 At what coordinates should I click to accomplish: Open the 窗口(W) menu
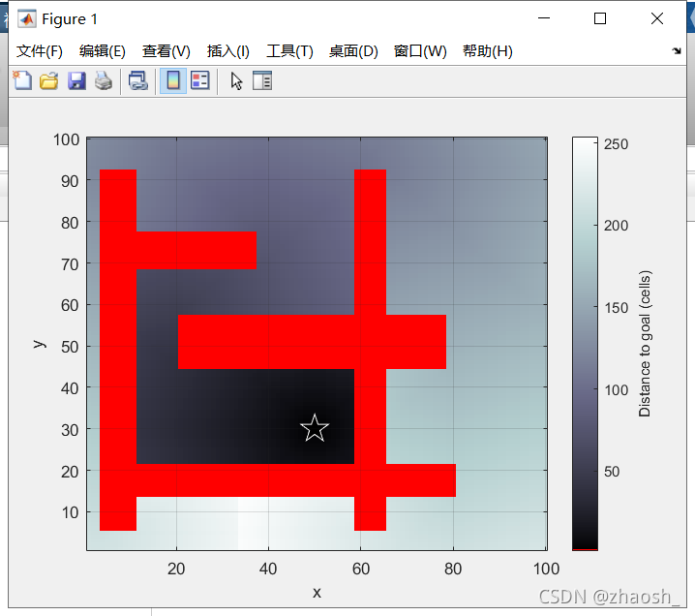pos(420,51)
